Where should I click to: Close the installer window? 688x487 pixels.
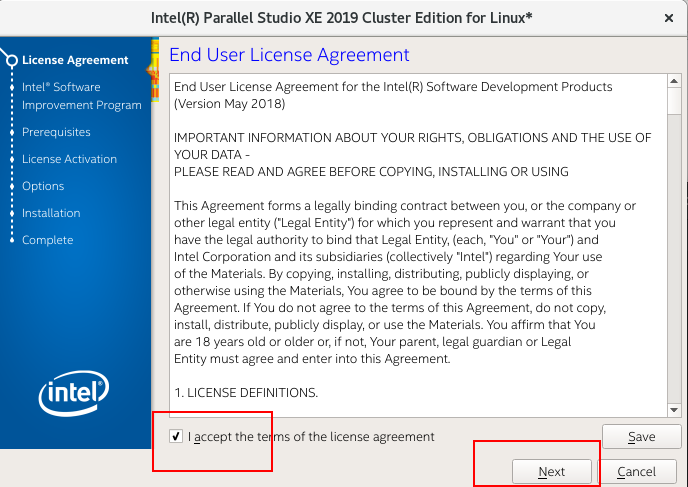coord(669,18)
